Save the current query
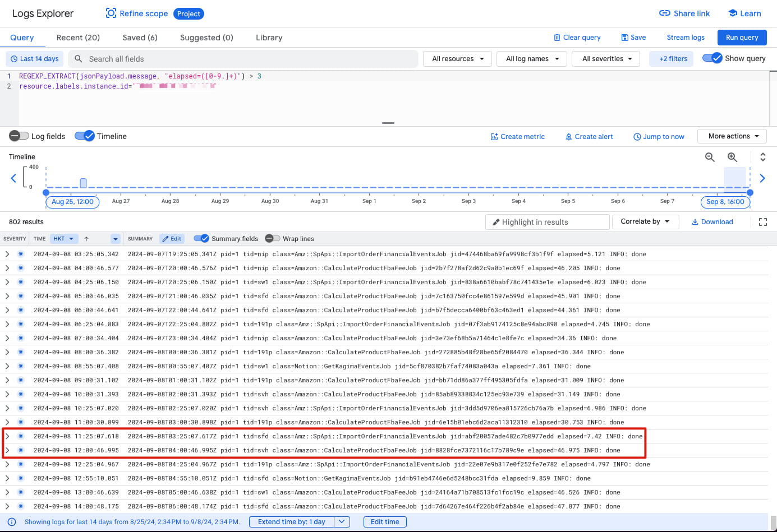 coord(633,38)
